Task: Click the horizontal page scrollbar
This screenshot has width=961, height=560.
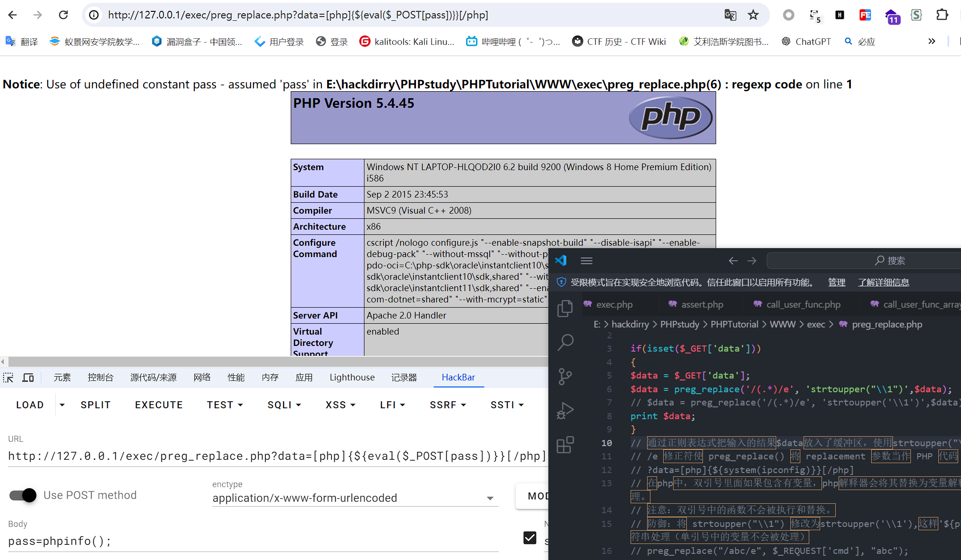Action: click(x=278, y=362)
